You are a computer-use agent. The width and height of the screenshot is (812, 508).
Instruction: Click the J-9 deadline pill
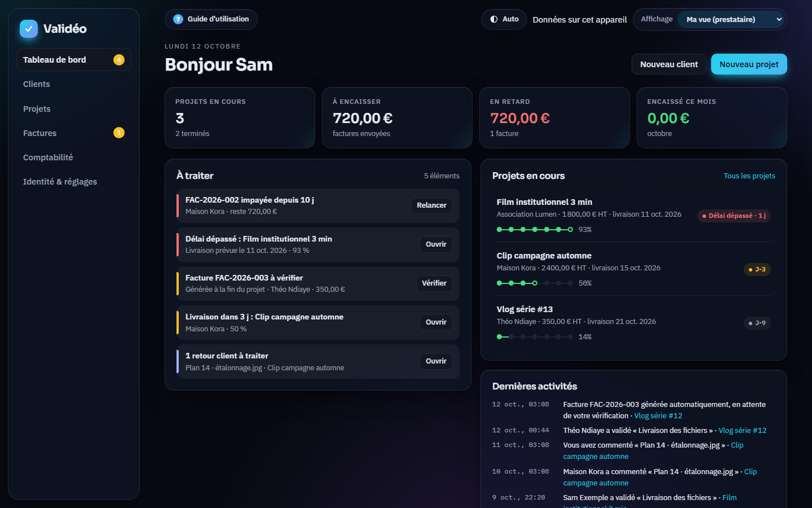click(x=757, y=323)
